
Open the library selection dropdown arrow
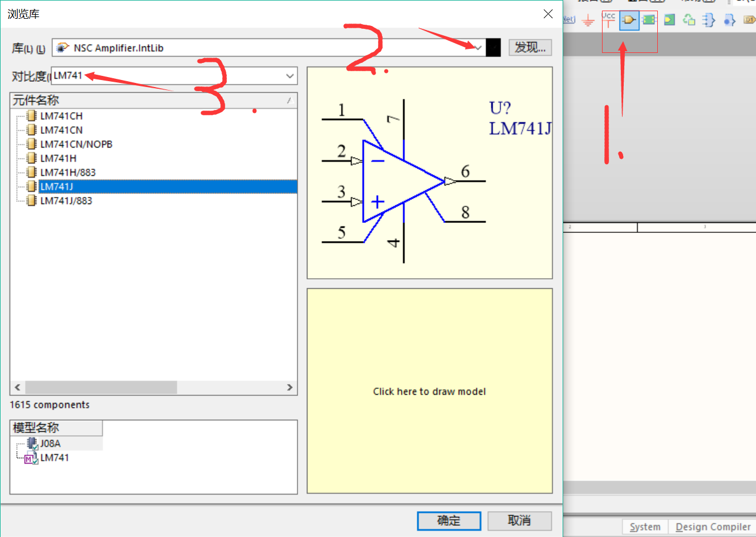[x=479, y=48]
